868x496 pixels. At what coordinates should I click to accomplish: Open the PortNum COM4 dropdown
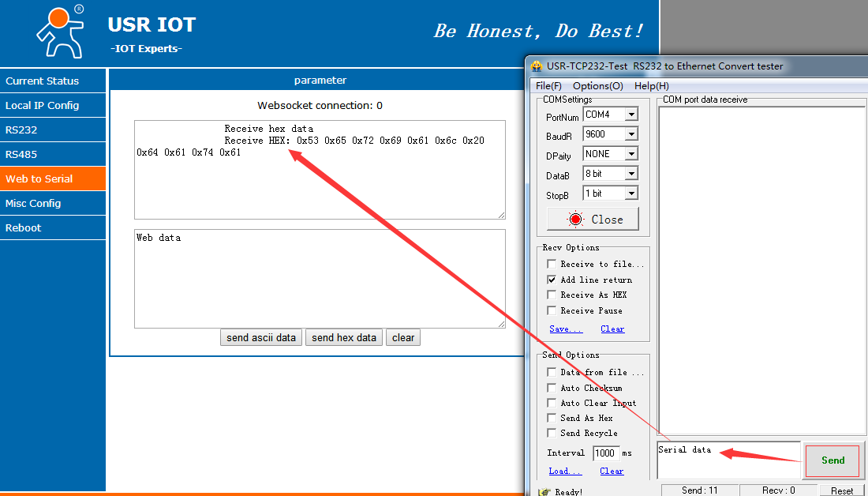pyautogui.click(x=631, y=115)
